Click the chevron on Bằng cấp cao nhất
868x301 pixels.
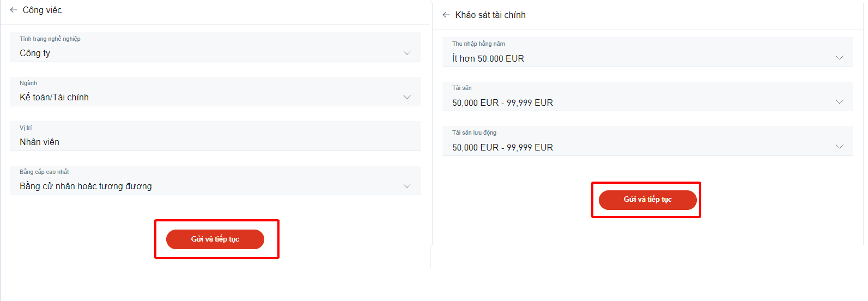click(407, 186)
